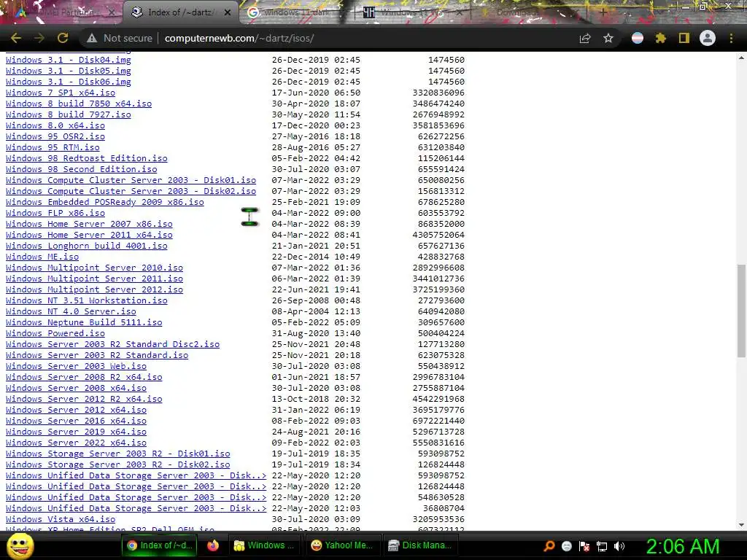This screenshot has width=747, height=560.
Task: Switch to Disk Management taskbar button
Action: click(420, 545)
